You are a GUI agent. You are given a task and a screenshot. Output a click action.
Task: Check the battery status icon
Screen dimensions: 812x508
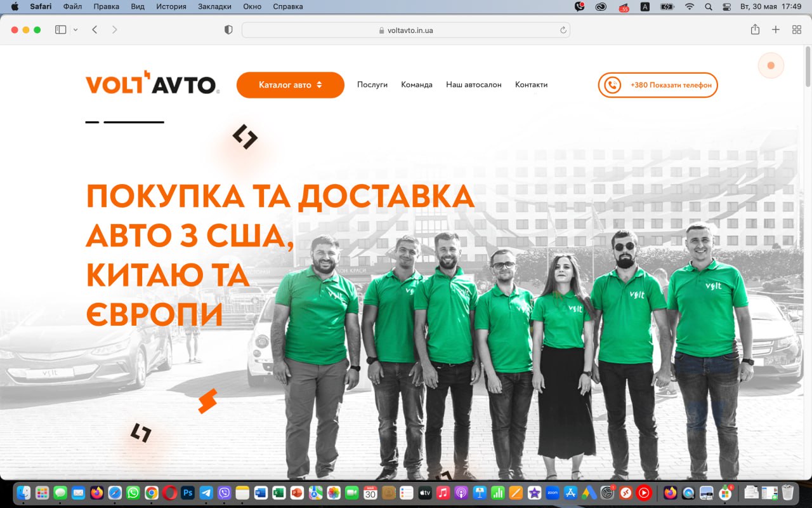(667, 6)
